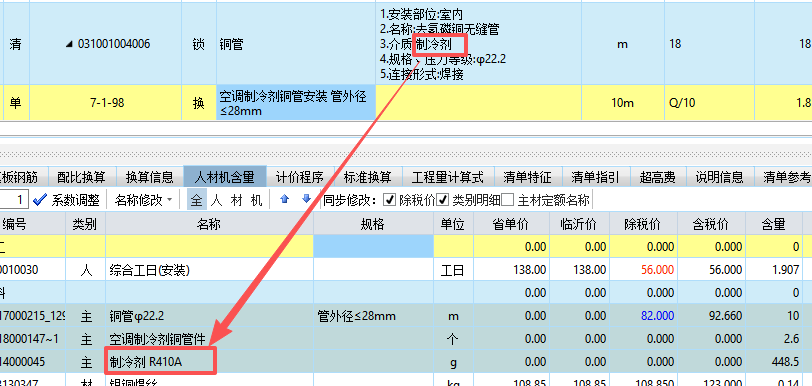Switch to the 换算信息 tab
This screenshot has width=812, height=386.
point(150,178)
